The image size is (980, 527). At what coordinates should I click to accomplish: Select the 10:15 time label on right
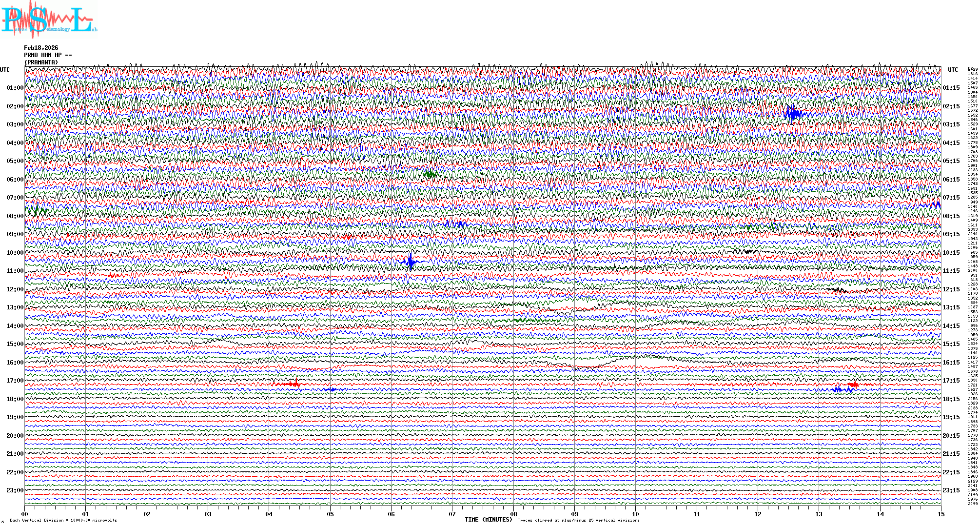point(951,253)
